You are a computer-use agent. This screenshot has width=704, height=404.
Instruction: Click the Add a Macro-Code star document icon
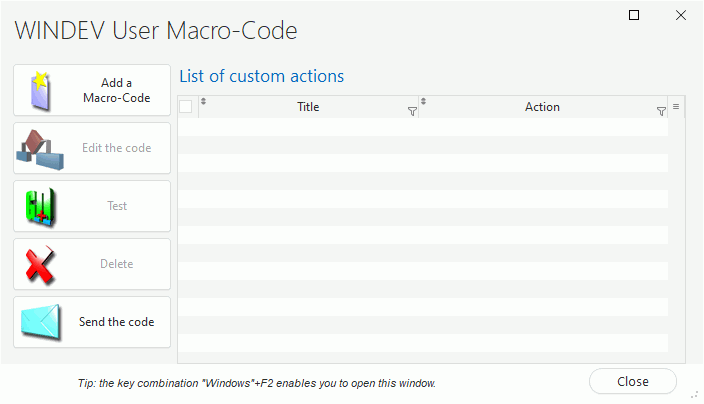(x=40, y=91)
